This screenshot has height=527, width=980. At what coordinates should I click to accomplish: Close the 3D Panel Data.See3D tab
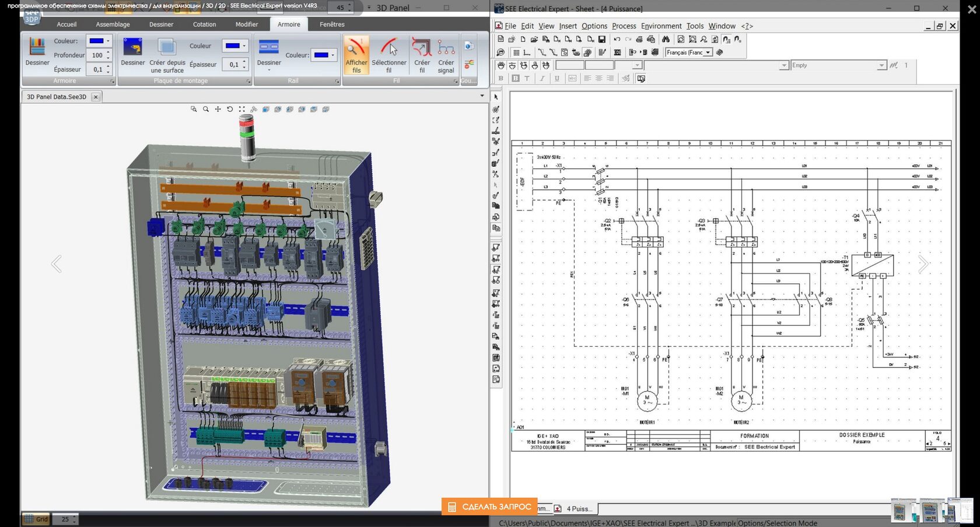pyautogui.click(x=96, y=97)
